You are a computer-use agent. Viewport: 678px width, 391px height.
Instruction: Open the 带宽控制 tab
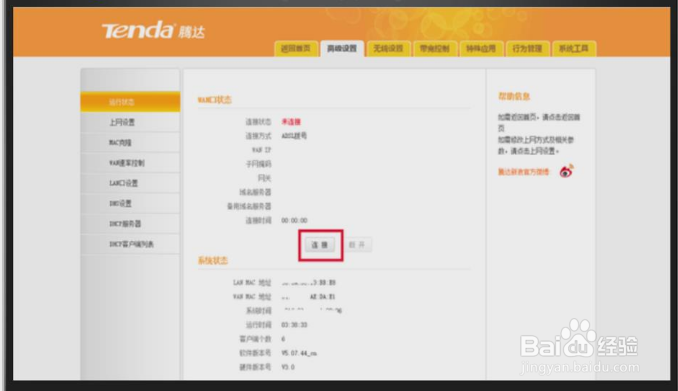(x=435, y=48)
